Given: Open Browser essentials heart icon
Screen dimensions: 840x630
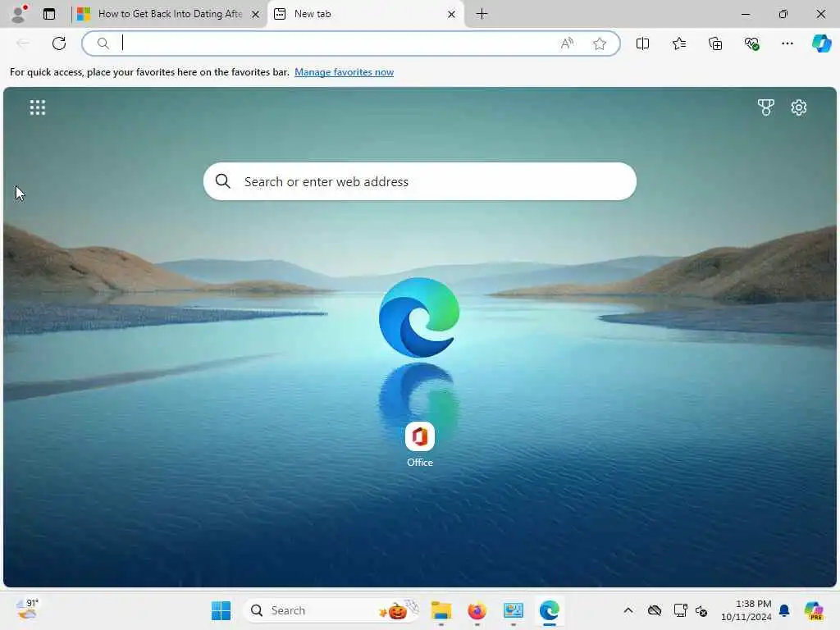Looking at the screenshot, I should click(751, 43).
